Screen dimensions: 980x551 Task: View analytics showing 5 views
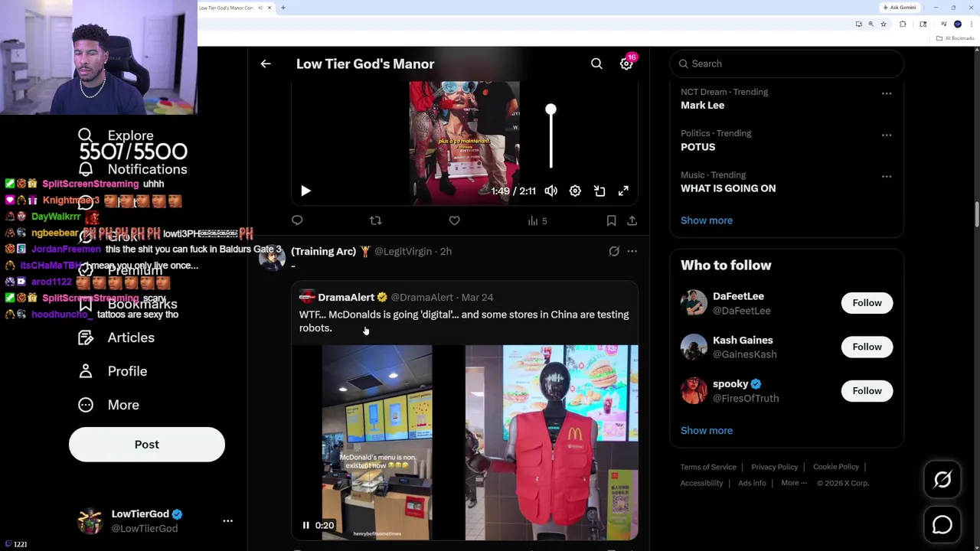(537, 221)
